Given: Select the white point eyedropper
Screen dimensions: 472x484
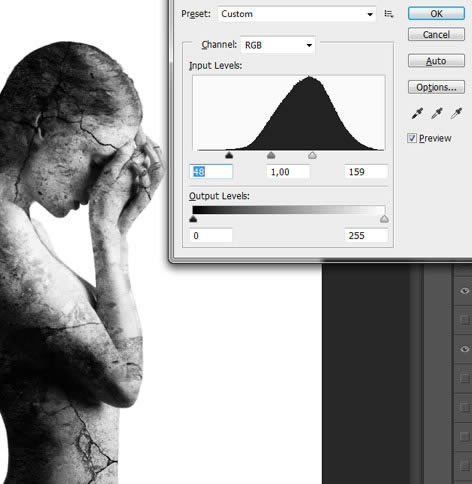Looking at the screenshot, I should point(456,114).
